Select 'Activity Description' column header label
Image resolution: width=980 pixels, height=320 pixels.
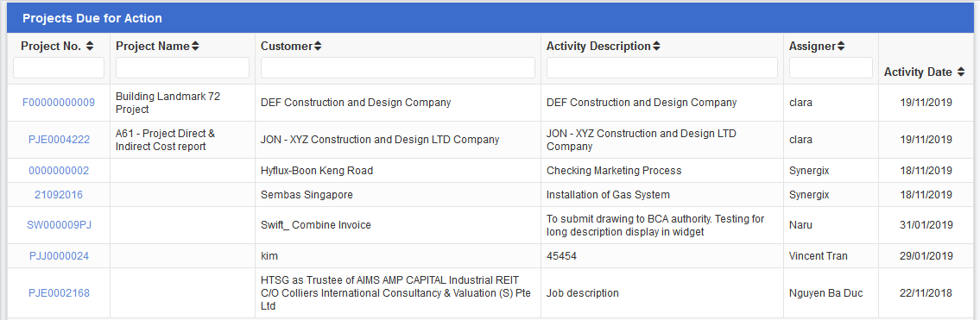pyautogui.click(x=598, y=47)
